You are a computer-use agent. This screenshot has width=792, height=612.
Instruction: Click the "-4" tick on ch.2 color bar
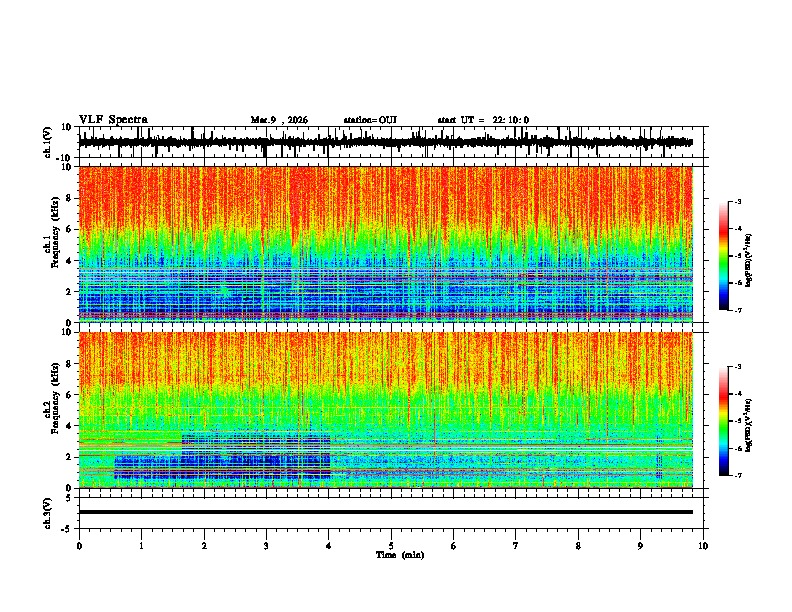coord(737,394)
